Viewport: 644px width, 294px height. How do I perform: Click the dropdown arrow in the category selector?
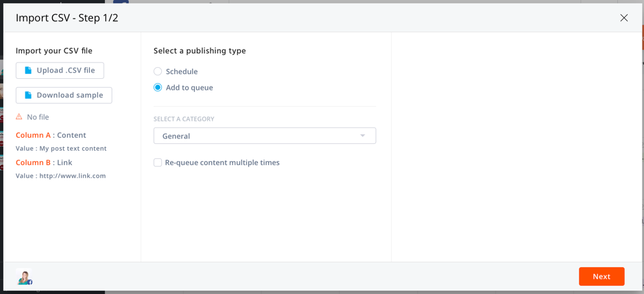click(363, 136)
